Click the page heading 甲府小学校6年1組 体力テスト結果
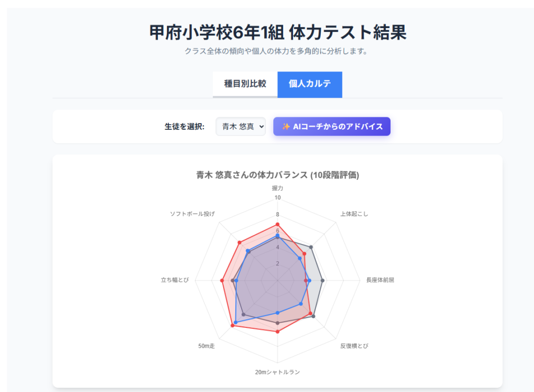 point(277,32)
